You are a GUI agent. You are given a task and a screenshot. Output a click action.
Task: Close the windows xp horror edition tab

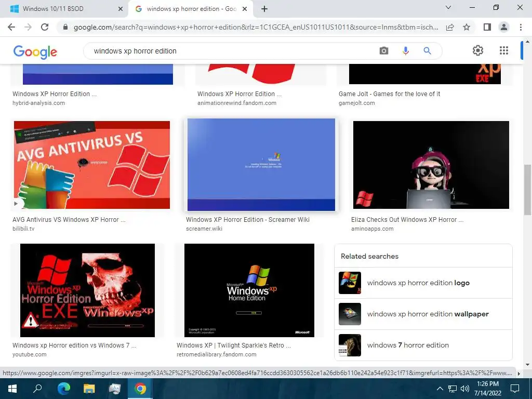coord(245,9)
